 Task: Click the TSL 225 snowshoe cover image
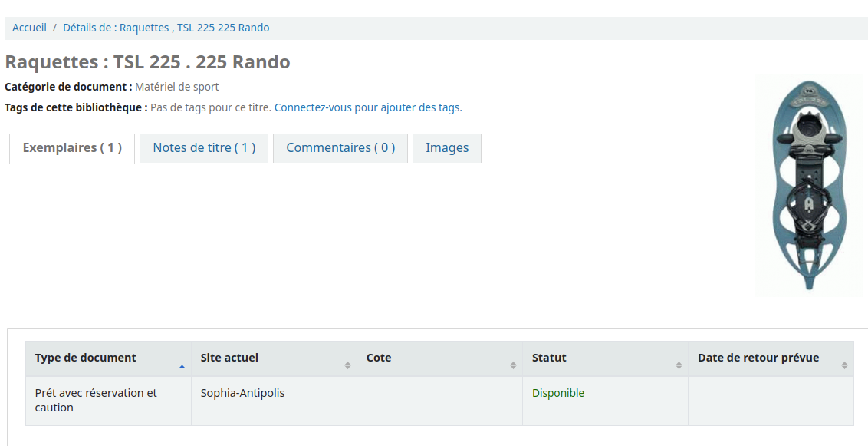coord(808,185)
